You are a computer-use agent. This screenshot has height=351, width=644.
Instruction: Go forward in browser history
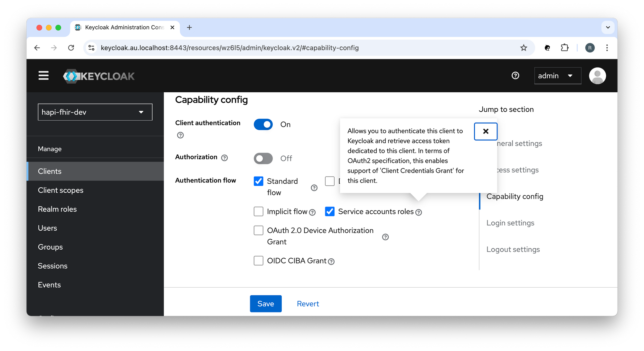point(54,48)
